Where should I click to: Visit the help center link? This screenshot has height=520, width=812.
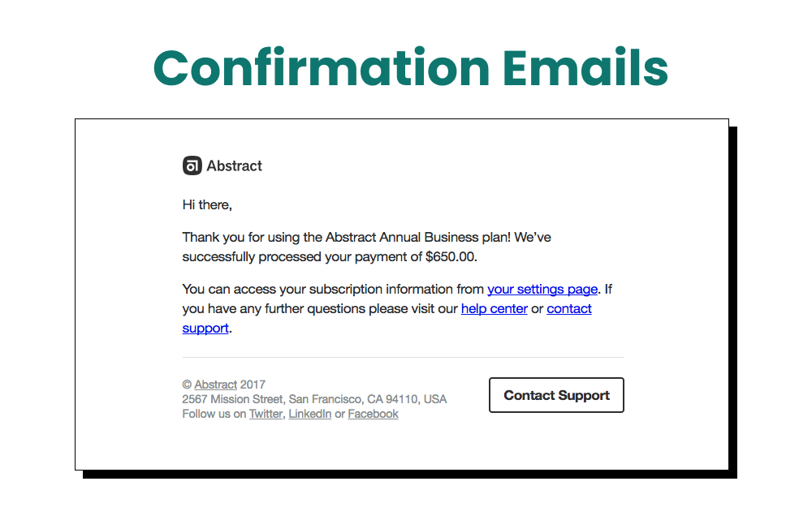click(x=494, y=308)
